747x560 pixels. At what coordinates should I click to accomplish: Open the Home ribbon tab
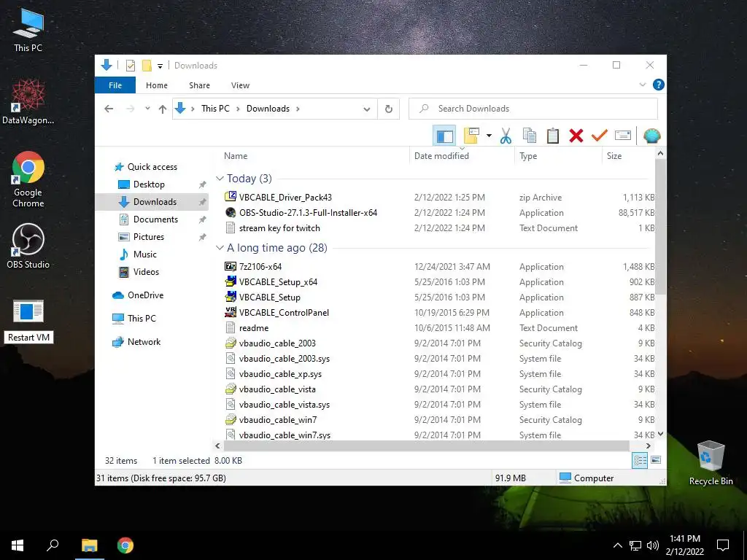click(157, 85)
